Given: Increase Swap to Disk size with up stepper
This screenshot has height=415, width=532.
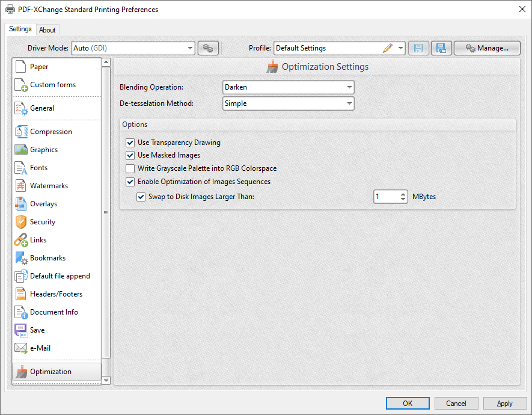Looking at the screenshot, I should (x=403, y=194).
